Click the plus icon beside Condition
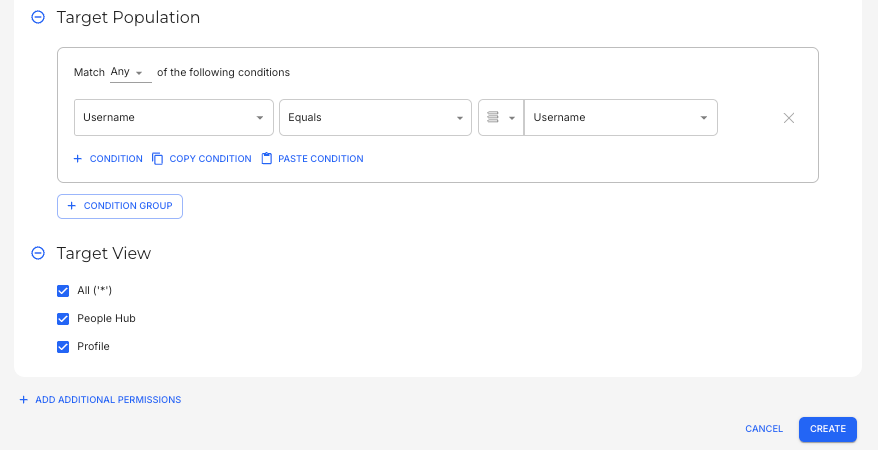 pos(78,159)
